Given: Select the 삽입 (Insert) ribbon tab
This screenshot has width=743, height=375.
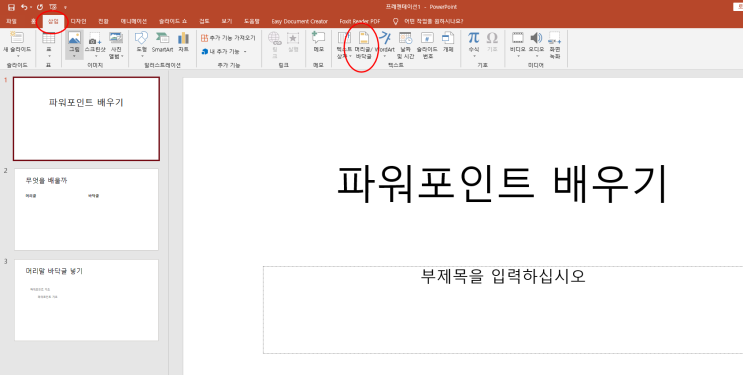Looking at the screenshot, I should (x=53, y=21).
